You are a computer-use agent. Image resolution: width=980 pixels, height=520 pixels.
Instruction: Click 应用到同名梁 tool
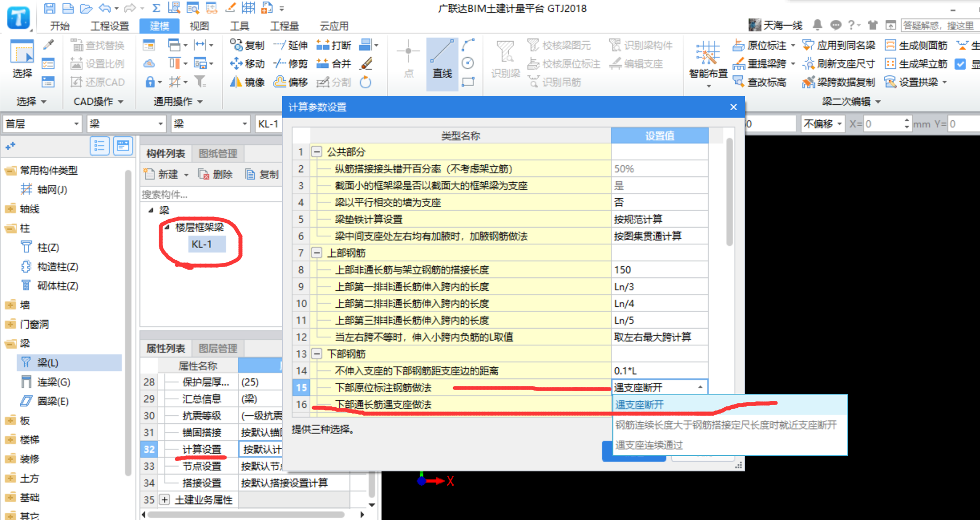(x=839, y=45)
